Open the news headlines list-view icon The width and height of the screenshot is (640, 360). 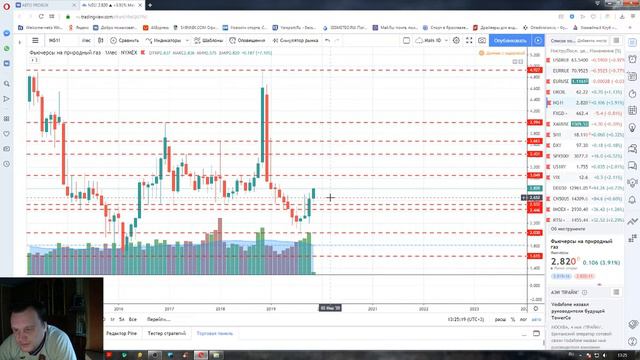pyautogui.click(x=616, y=292)
